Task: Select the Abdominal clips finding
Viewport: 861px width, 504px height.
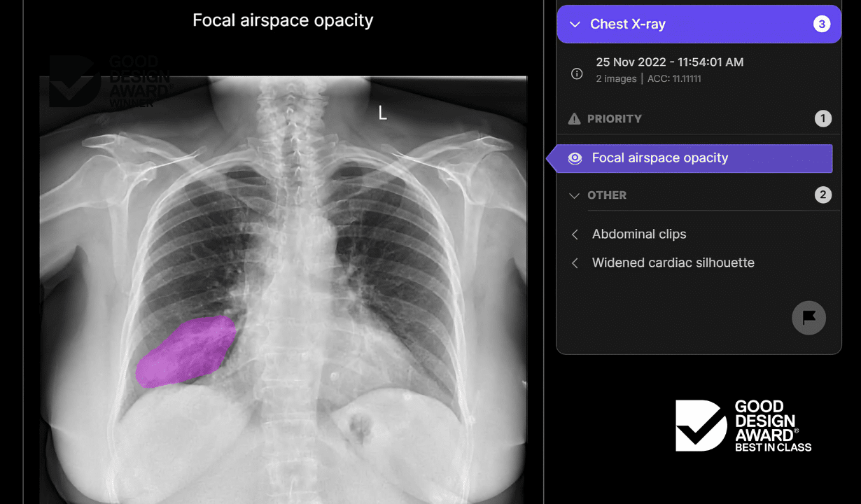Action: [x=639, y=234]
